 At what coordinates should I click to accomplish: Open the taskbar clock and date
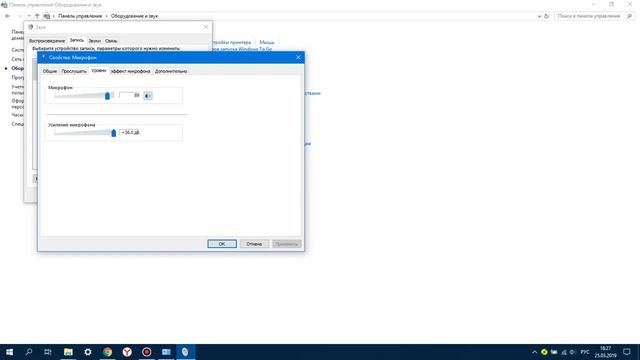click(x=605, y=352)
